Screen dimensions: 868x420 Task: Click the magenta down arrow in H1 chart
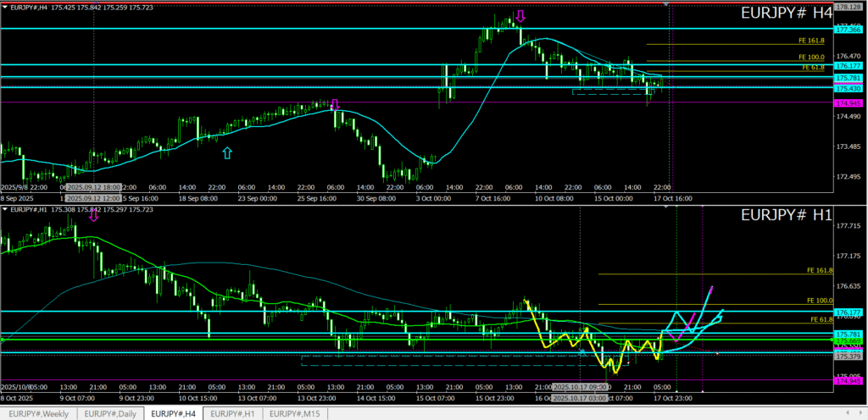coord(93,215)
